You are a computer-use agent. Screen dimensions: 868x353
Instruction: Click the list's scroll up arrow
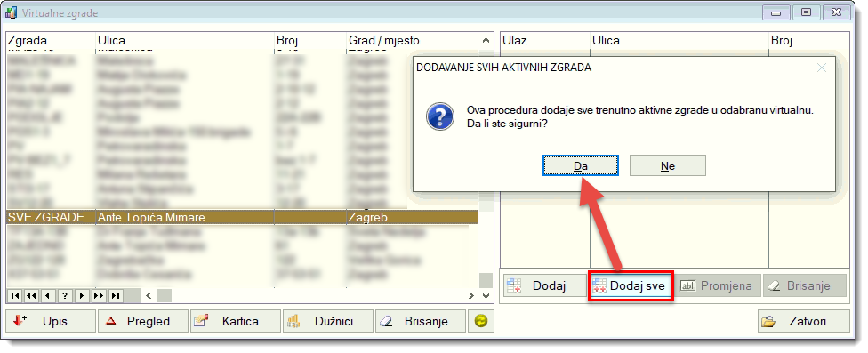[x=486, y=40]
